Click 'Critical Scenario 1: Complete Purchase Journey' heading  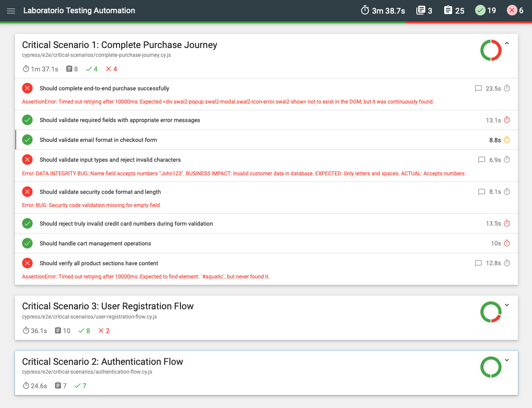120,45
